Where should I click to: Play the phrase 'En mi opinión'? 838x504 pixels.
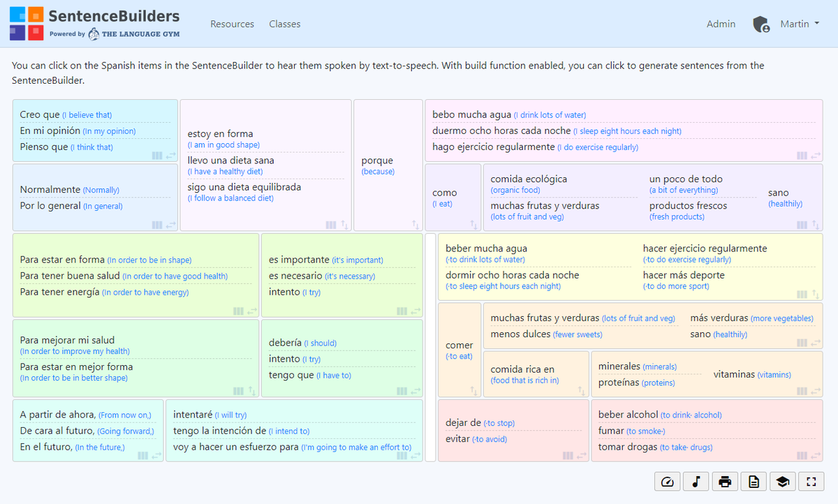[50, 131]
